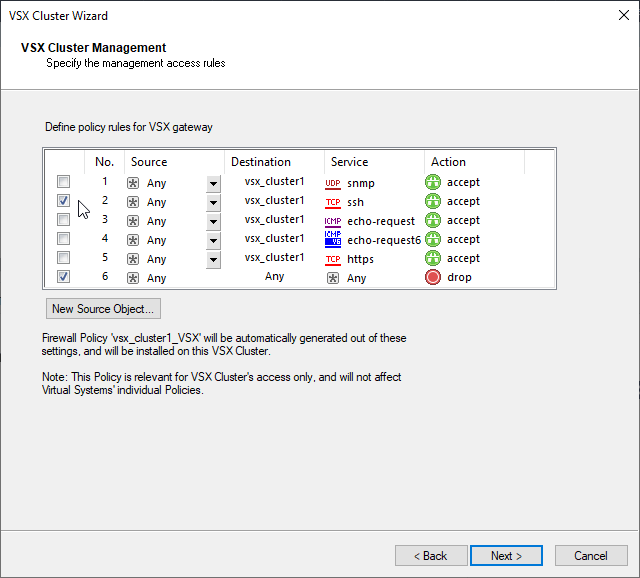Click rule number 1 cell
Screen dimensions: 640x578
(105, 181)
